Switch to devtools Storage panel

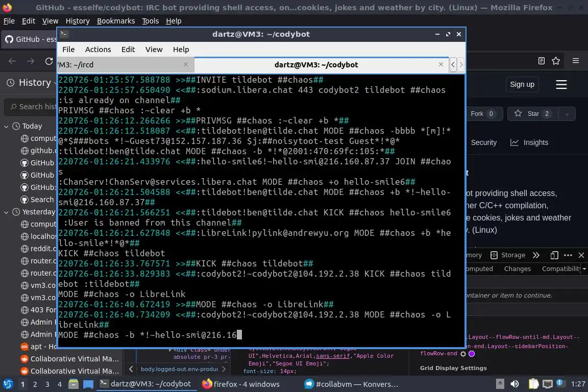point(508,255)
